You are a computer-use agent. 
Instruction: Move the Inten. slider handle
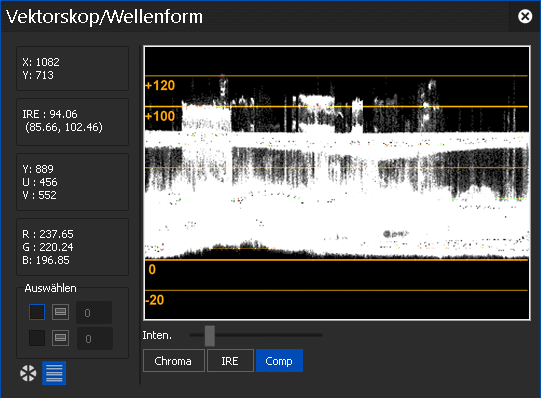pyautogui.click(x=209, y=336)
